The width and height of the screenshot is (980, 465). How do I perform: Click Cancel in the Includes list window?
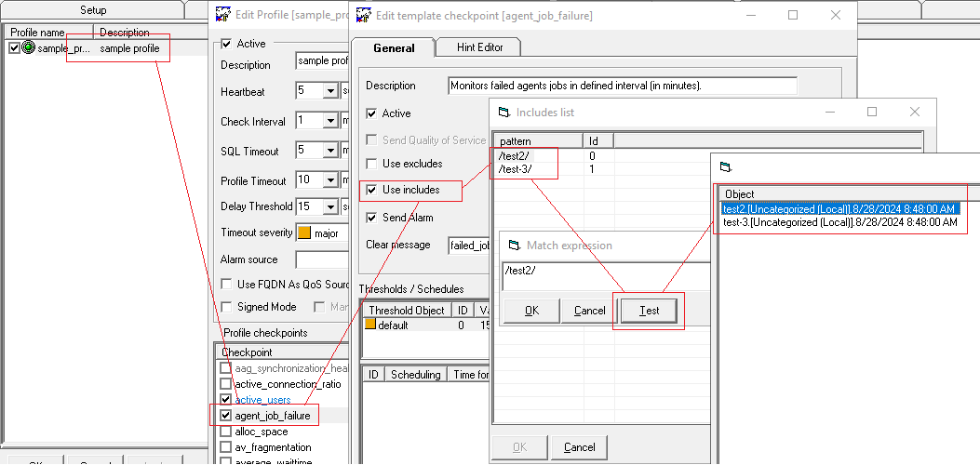579,447
